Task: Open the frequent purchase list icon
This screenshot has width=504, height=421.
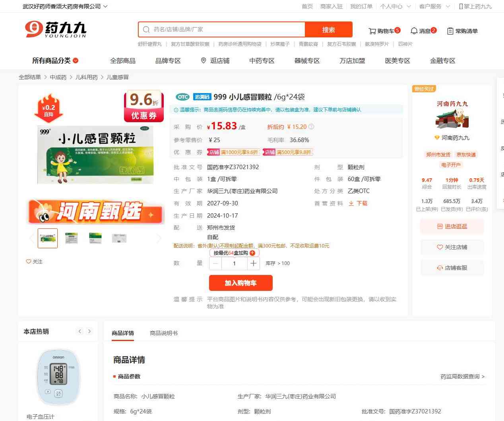Action: (x=450, y=31)
